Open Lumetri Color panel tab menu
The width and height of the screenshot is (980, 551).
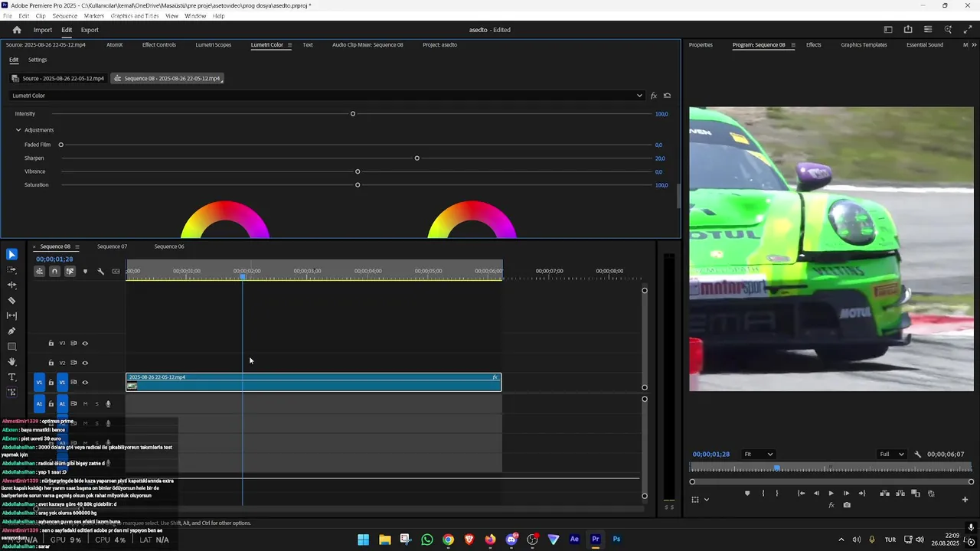tap(290, 44)
